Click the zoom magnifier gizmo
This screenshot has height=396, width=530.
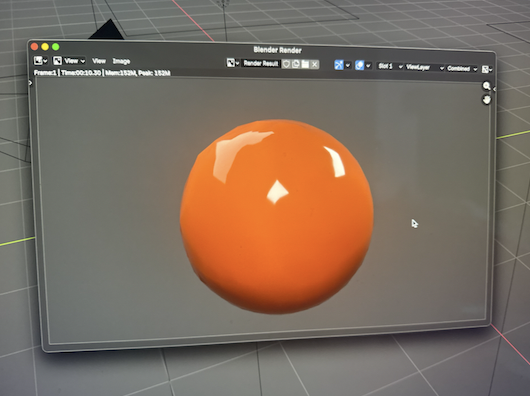coord(486,86)
